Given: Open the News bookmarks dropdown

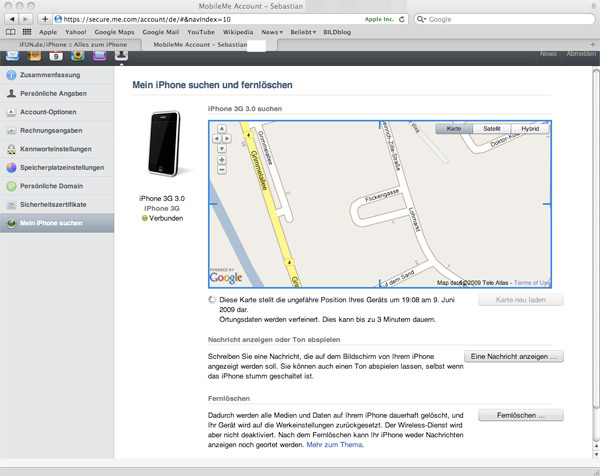Looking at the screenshot, I should pyautogui.click(x=272, y=32).
